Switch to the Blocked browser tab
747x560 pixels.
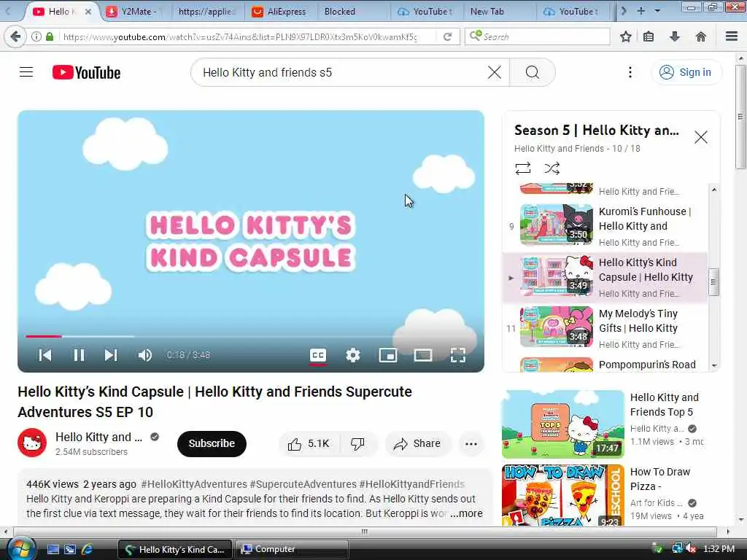coord(352,12)
